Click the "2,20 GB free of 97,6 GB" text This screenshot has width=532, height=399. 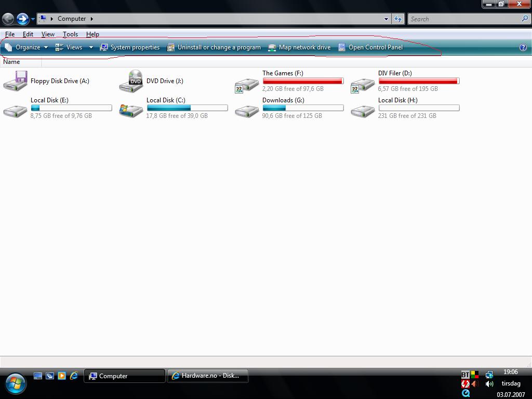pyautogui.click(x=293, y=89)
